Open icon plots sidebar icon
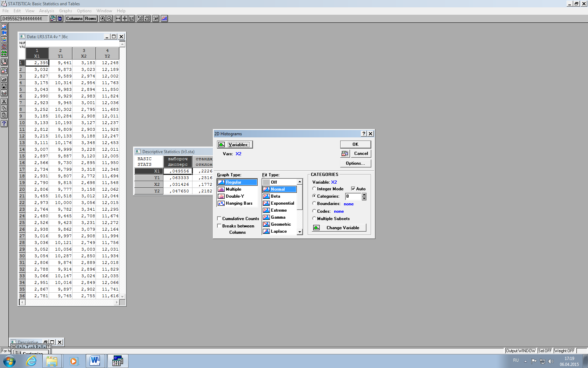 [4, 53]
